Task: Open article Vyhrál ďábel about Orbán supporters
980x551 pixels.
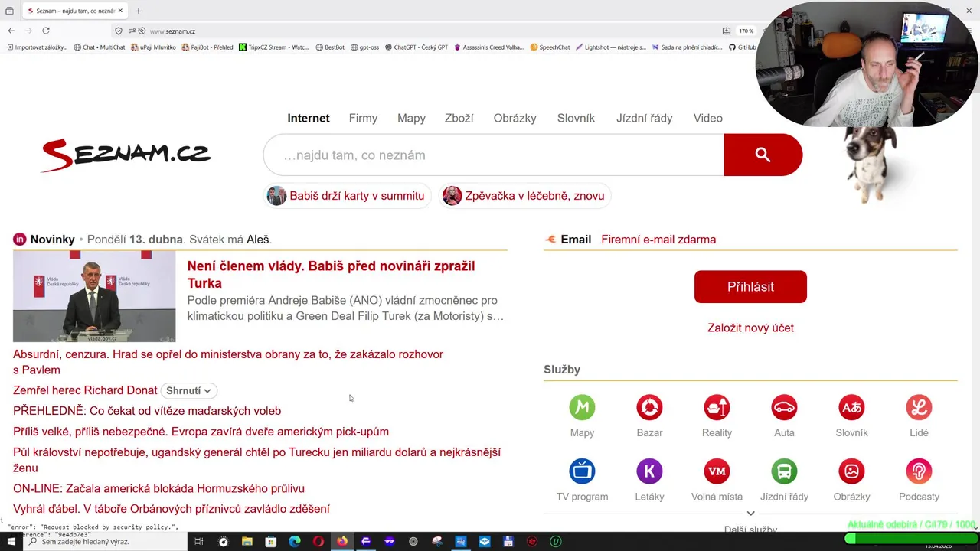Action: pos(171,509)
